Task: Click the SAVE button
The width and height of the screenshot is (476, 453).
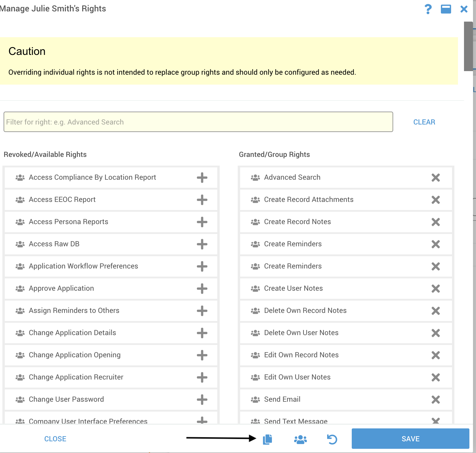Action: point(410,439)
